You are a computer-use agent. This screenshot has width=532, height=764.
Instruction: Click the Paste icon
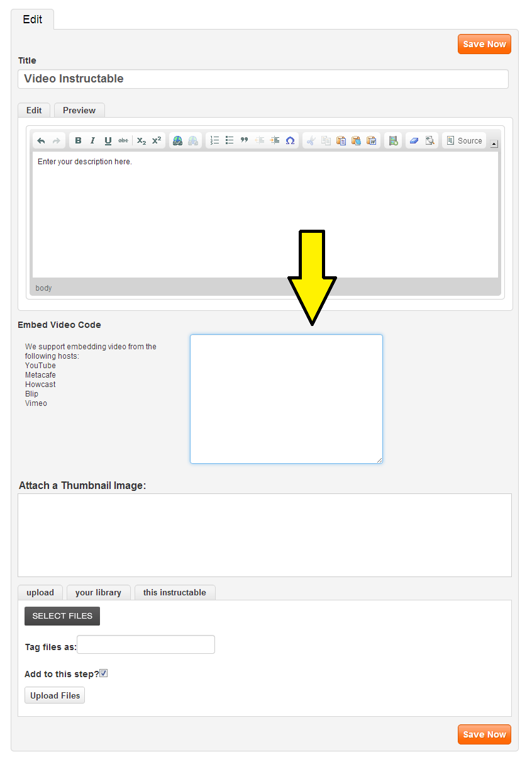341,141
